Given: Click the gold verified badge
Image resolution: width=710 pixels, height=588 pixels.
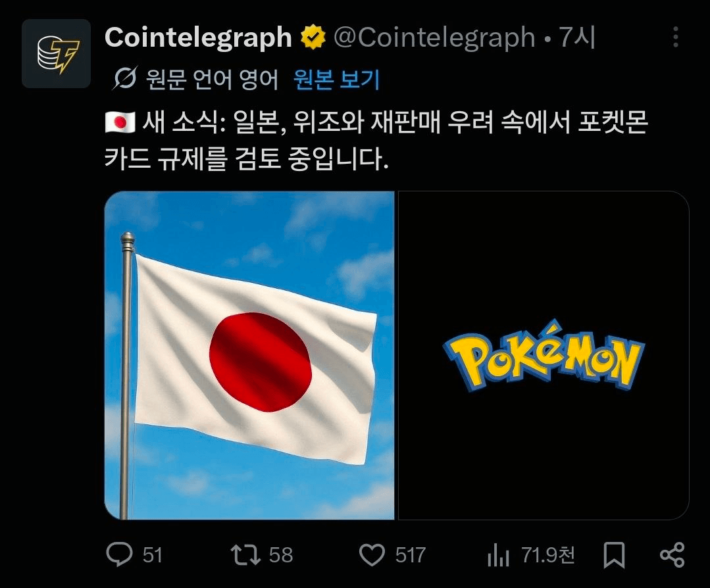Looking at the screenshot, I should [313, 37].
